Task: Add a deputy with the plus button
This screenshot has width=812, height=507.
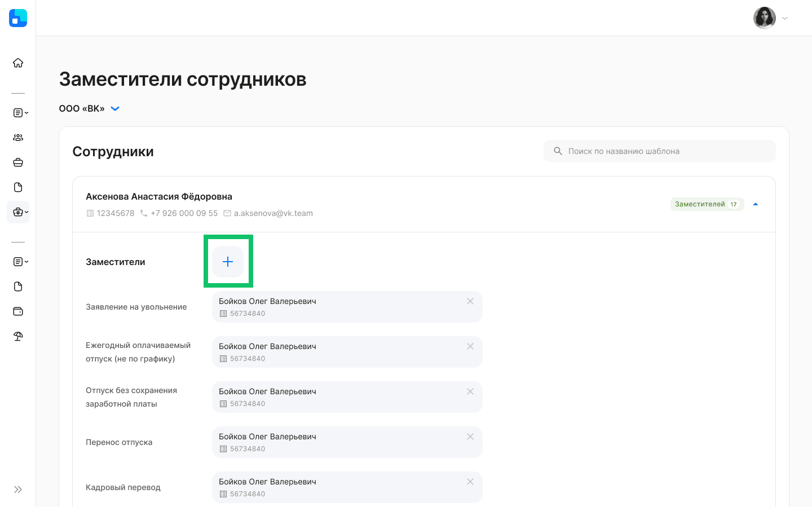Action: (228, 262)
